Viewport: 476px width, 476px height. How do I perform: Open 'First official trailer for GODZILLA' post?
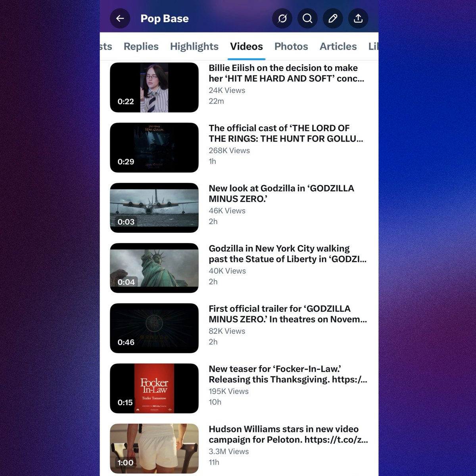click(x=288, y=314)
